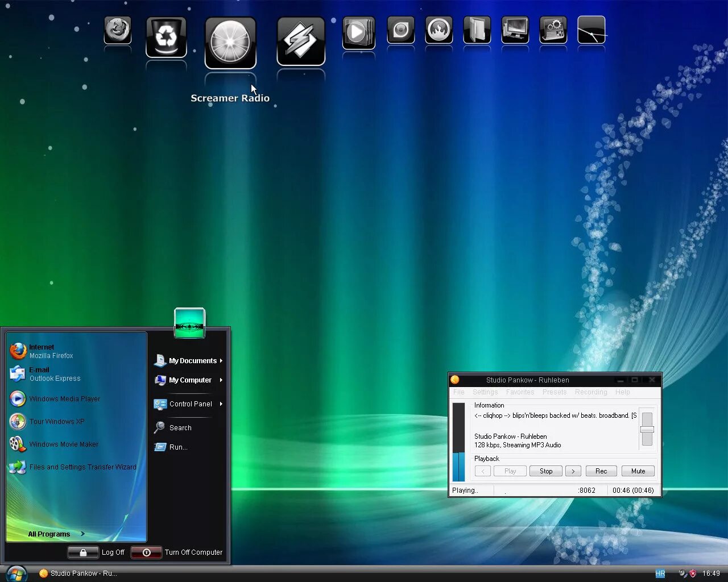Screen dimensions: 728x582
Task: Open the Presets menu in Screamer Radio
Action: click(555, 392)
